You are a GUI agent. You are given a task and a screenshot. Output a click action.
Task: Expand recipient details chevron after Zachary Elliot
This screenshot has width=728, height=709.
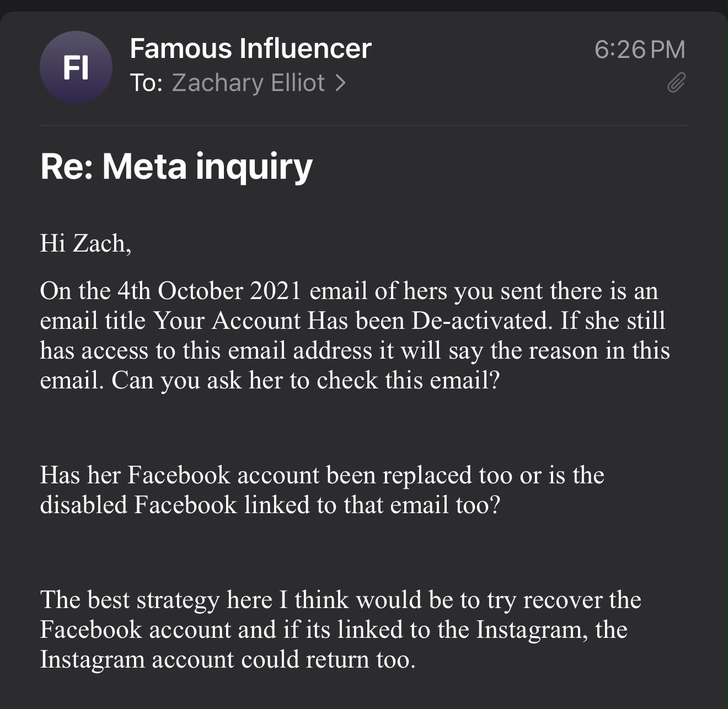click(x=341, y=83)
